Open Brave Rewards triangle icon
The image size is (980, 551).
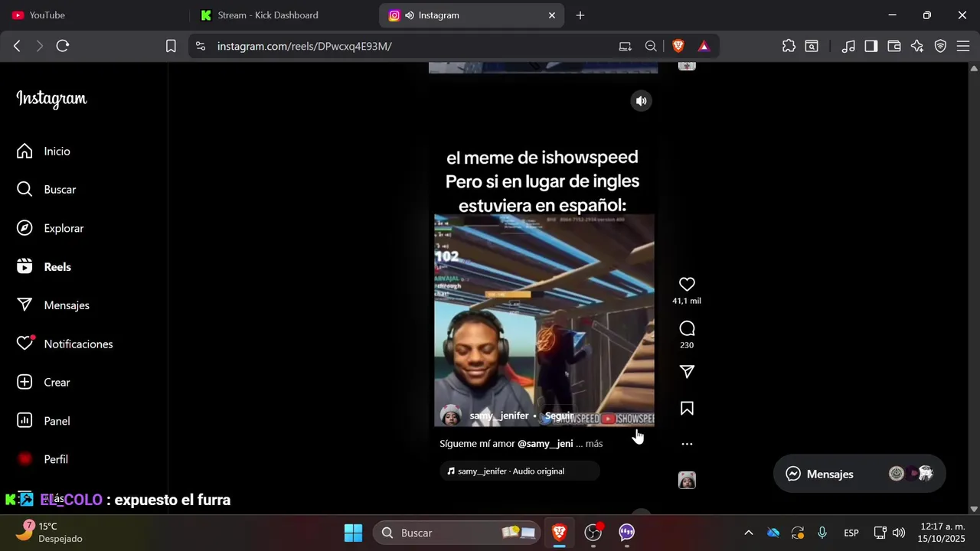(x=704, y=46)
